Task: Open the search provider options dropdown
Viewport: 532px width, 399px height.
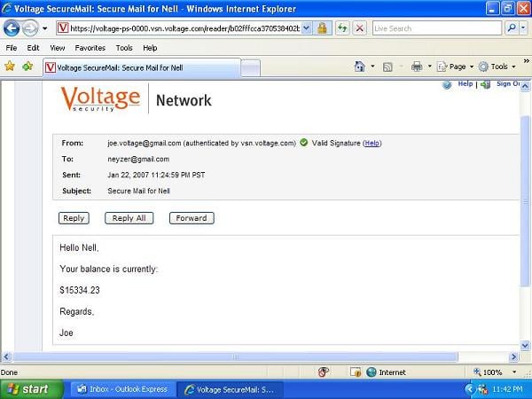Action: 524,28
